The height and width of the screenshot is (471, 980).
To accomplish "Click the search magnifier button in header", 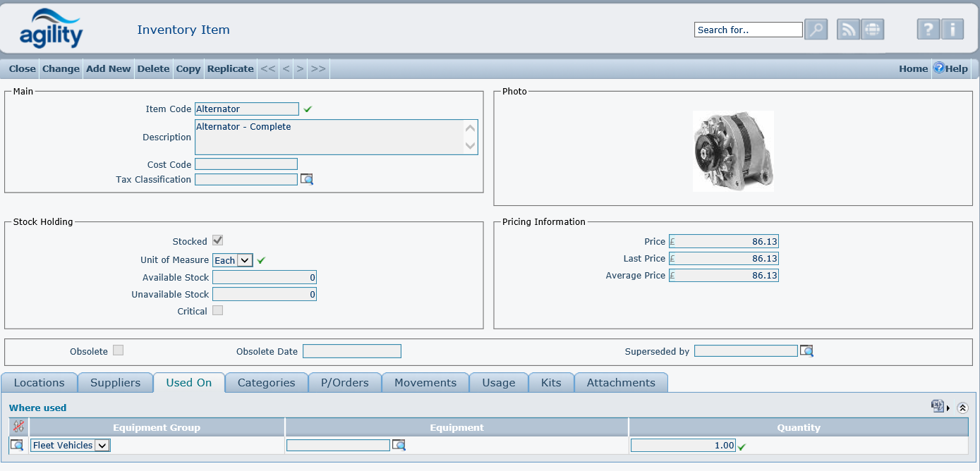I will (816, 30).
